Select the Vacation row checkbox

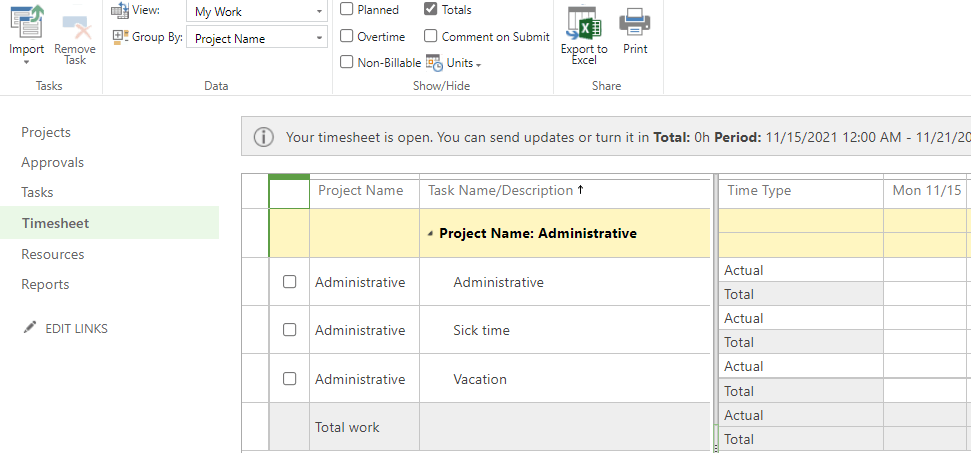(289, 378)
